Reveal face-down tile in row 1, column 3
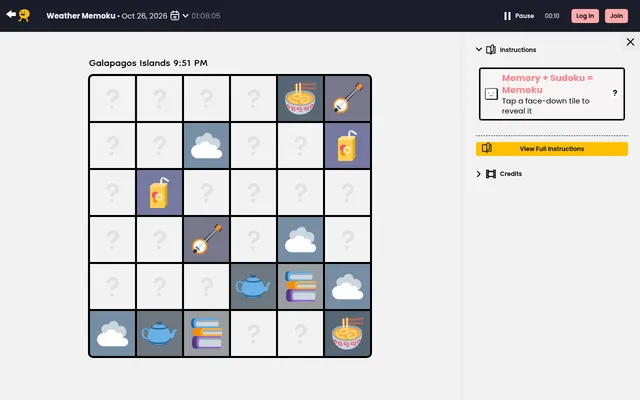Viewport: 640px width, 400px height. (207, 98)
